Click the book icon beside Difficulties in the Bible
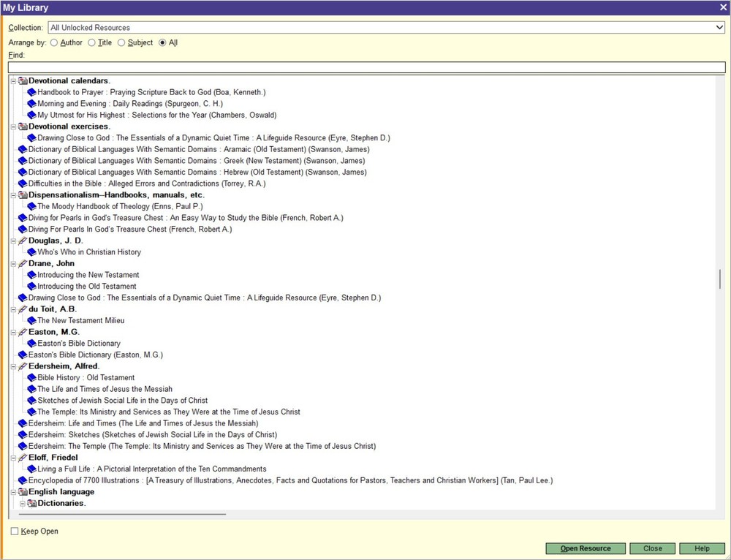The image size is (731, 560). click(23, 183)
